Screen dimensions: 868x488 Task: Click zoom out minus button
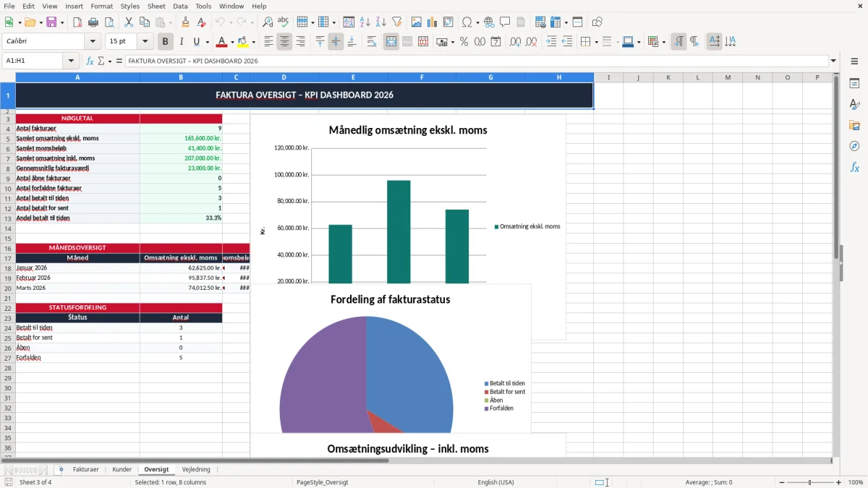(x=781, y=482)
